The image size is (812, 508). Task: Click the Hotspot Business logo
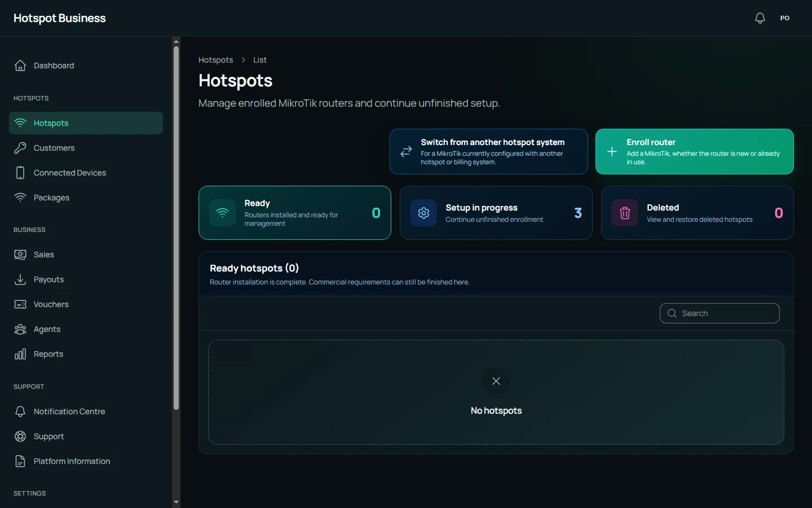[x=60, y=18]
